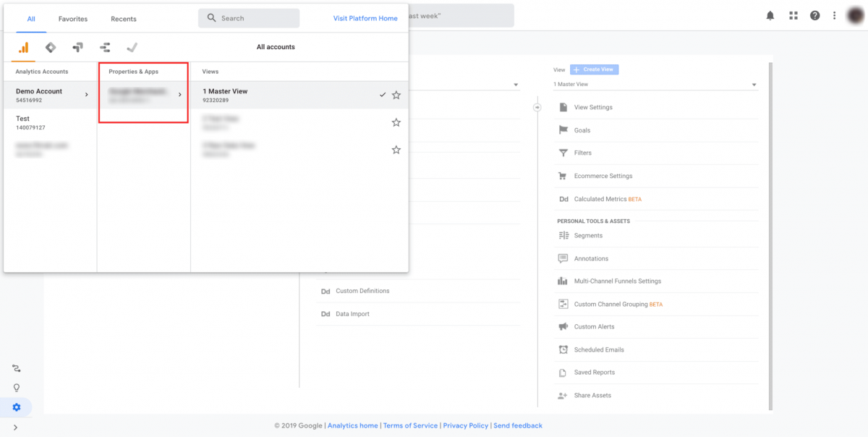Open Filters funnel icon
Viewport: 868px width, 437px height.
click(x=563, y=153)
